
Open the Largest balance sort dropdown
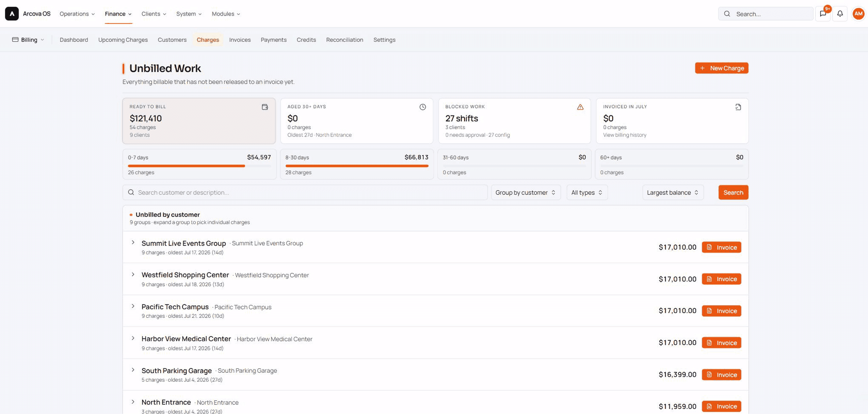point(673,193)
